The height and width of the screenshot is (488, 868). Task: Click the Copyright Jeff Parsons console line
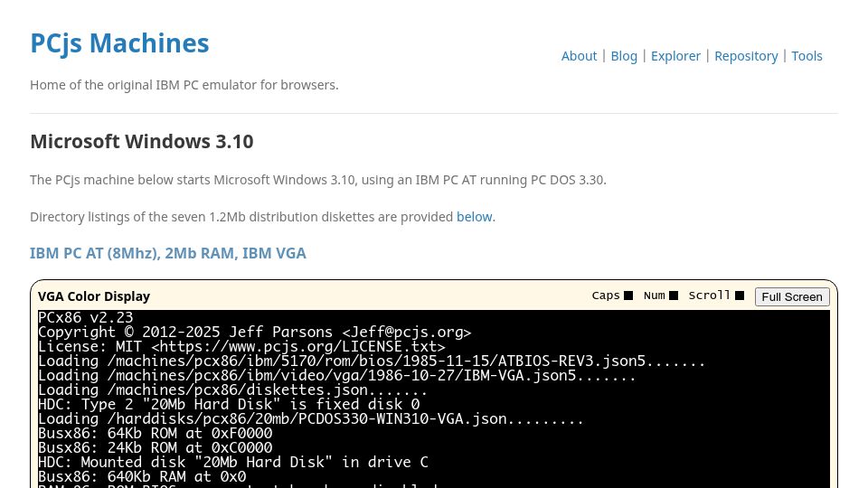255,332
